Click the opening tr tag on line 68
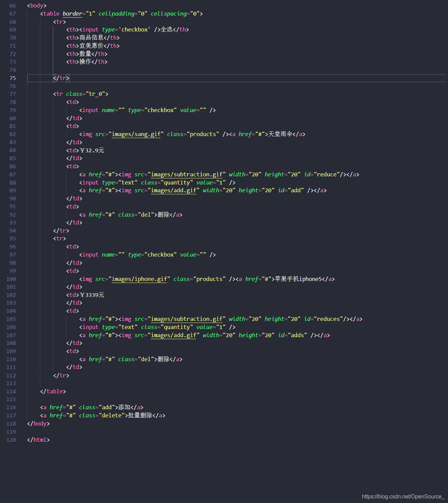448x503 pixels. pyautogui.click(x=60, y=22)
